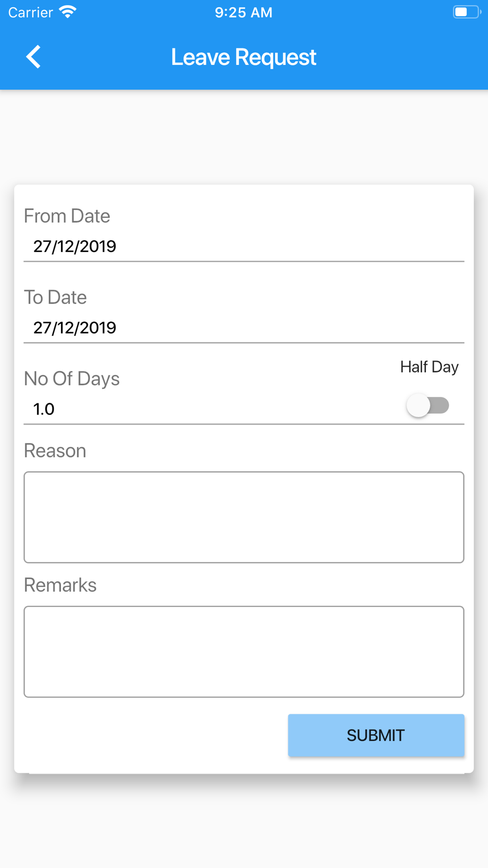Focus the Reason text box

click(x=244, y=517)
